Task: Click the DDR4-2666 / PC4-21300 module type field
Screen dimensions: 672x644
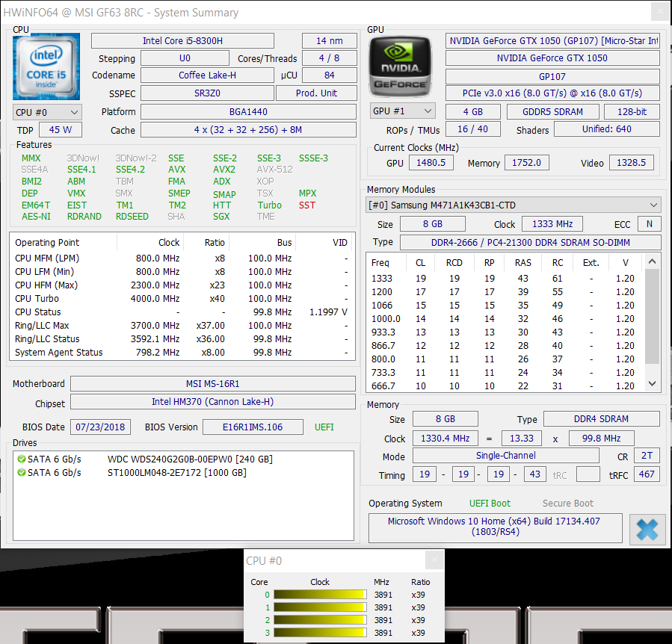Action: 531,243
